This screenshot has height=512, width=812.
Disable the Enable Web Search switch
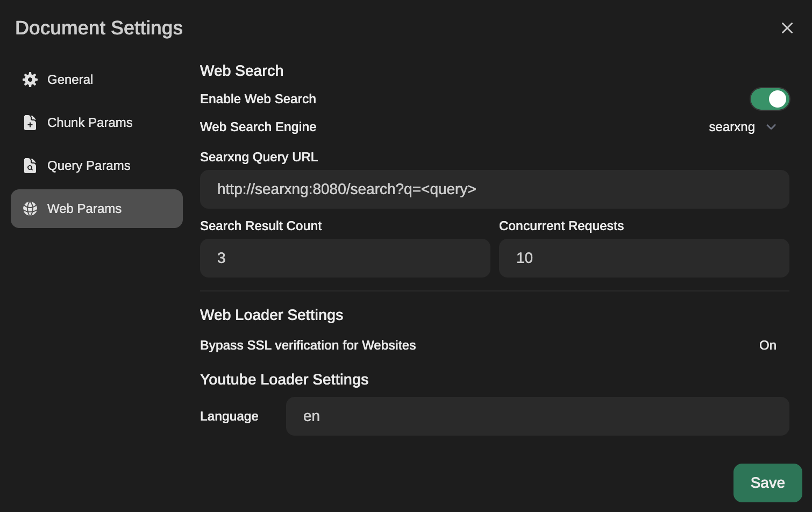(x=770, y=99)
